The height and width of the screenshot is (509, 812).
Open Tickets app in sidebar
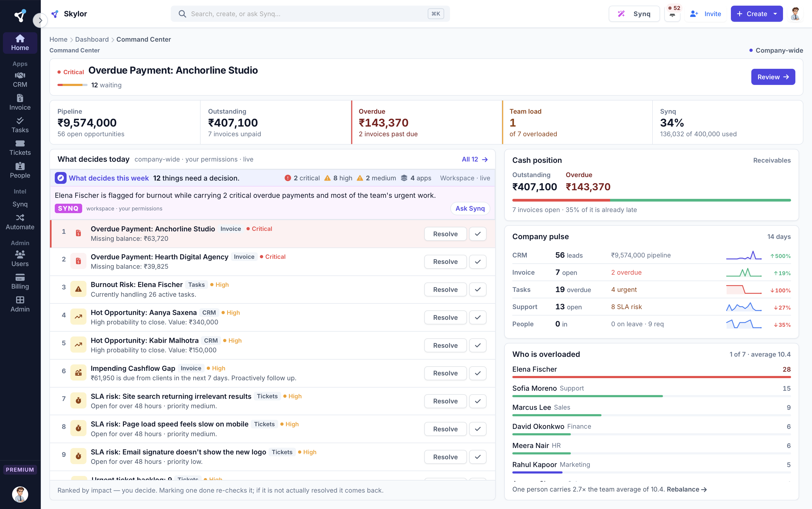(20, 148)
